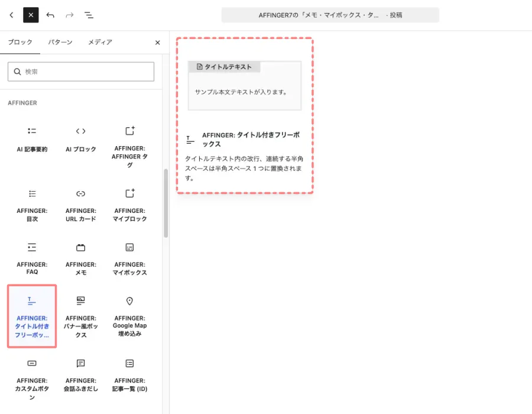Insert the AFFINGER: URL カード block
This screenshot has height=414, width=532.
tap(81, 206)
